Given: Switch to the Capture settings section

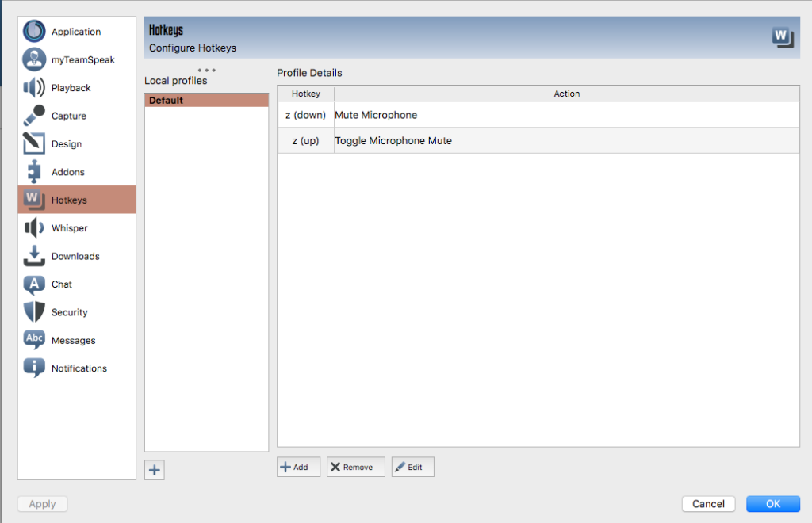Looking at the screenshot, I should click(x=77, y=116).
